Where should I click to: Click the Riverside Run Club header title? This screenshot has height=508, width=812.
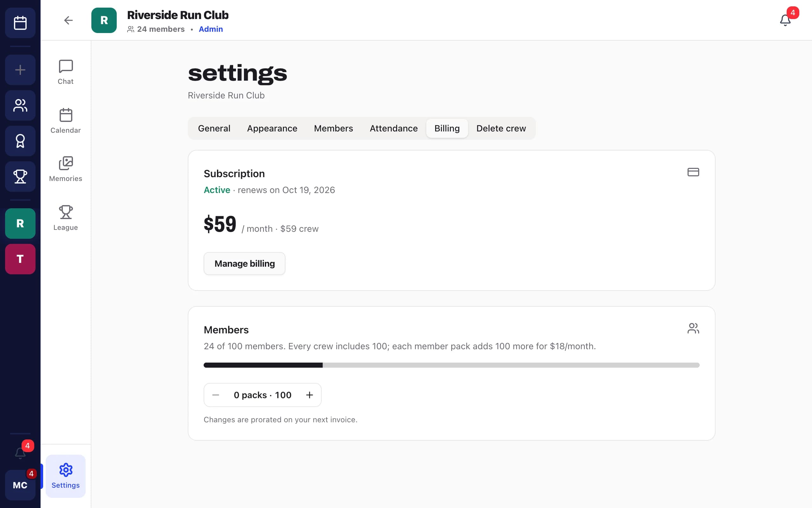[178, 15]
